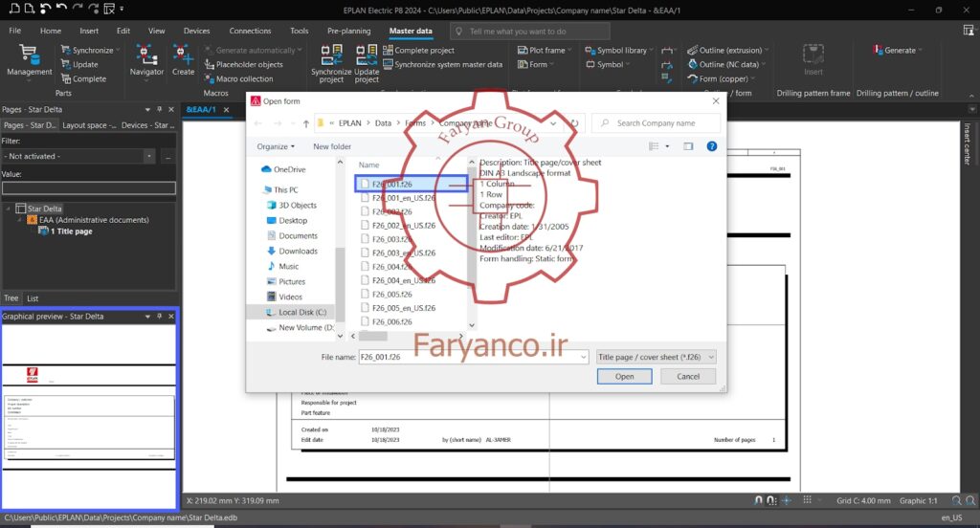This screenshot has height=528, width=980.
Task: Select file F26_005.f26
Action: click(391, 295)
